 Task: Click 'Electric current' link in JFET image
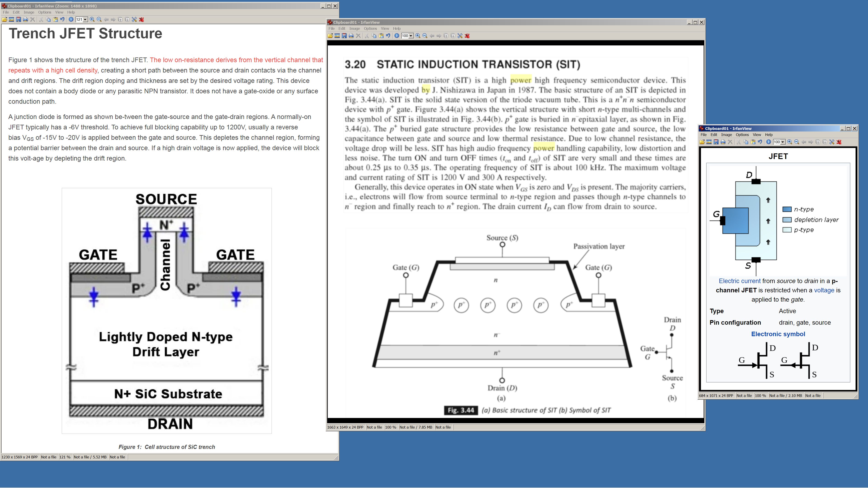click(740, 281)
